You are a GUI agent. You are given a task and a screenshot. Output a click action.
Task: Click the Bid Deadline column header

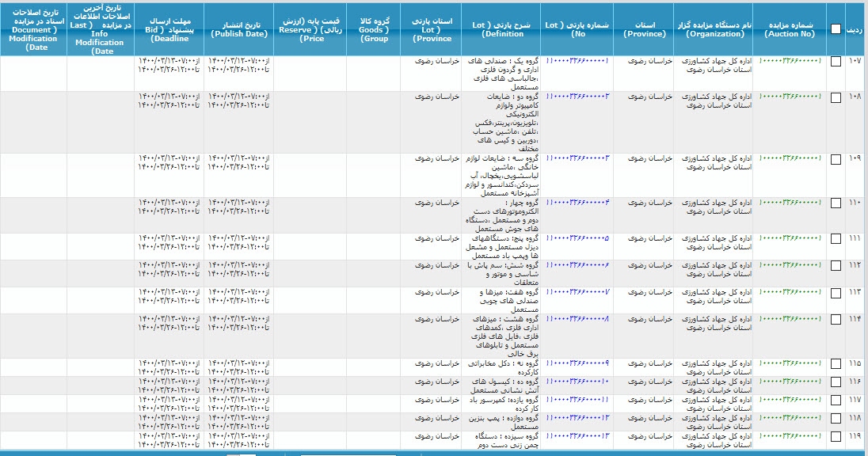(x=169, y=29)
